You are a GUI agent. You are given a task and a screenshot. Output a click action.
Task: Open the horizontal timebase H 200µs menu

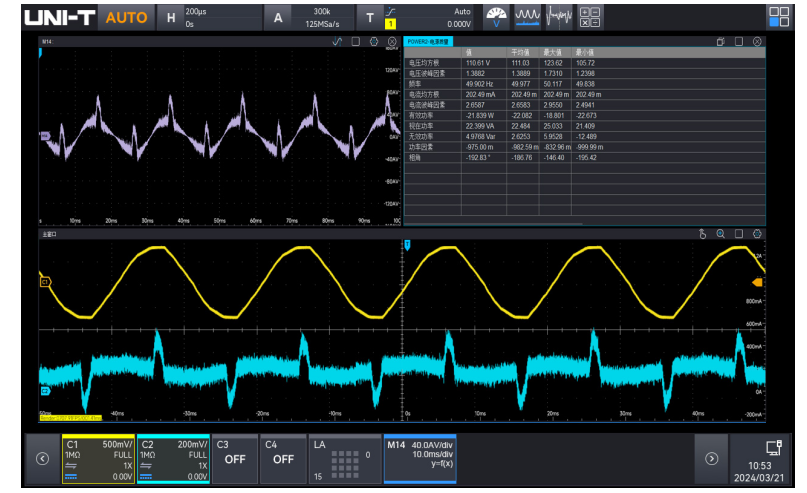(x=207, y=17)
